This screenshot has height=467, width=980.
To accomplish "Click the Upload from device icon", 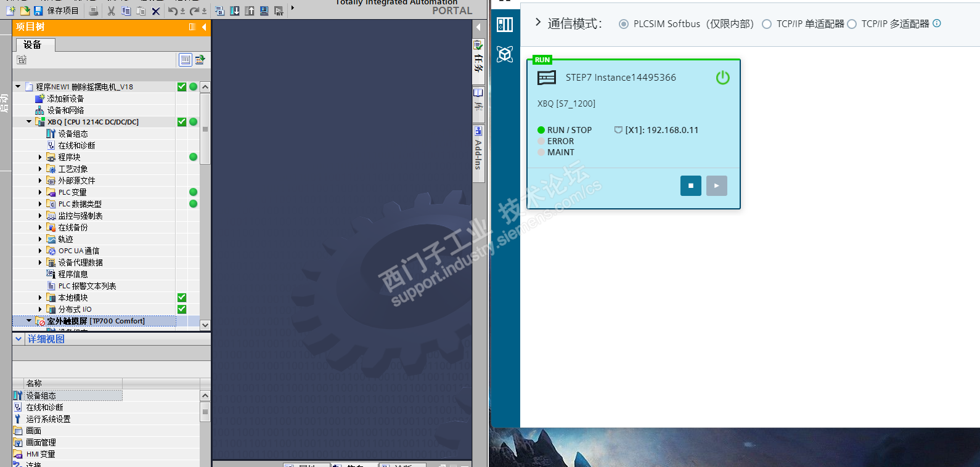I will pyautogui.click(x=250, y=10).
